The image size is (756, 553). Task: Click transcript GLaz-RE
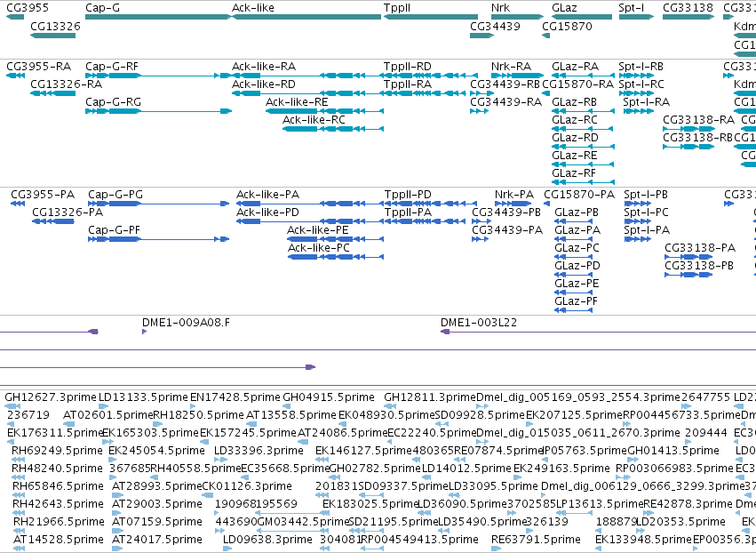point(584,164)
